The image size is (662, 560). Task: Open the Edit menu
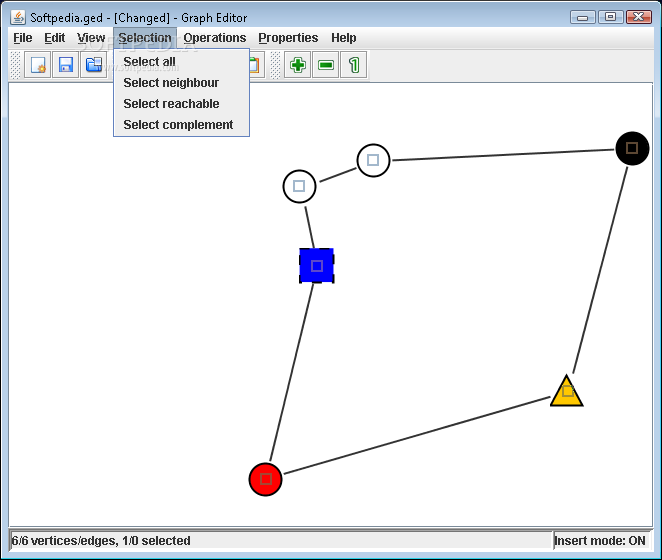click(x=54, y=38)
